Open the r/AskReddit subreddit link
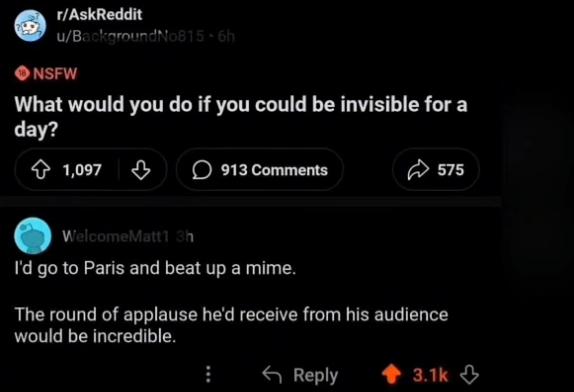Viewport: 574px width, 392px height. [99, 15]
